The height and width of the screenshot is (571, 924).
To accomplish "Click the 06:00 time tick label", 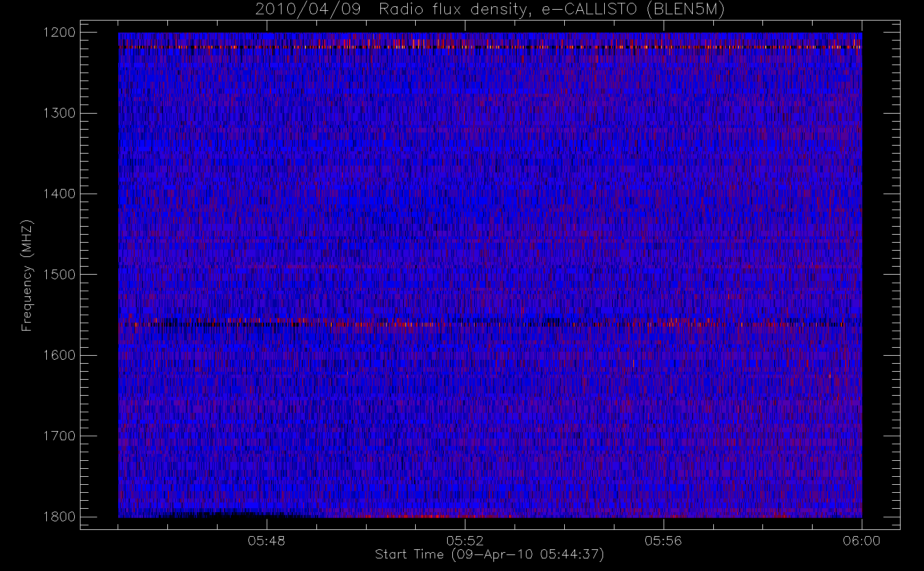I will [861, 541].
